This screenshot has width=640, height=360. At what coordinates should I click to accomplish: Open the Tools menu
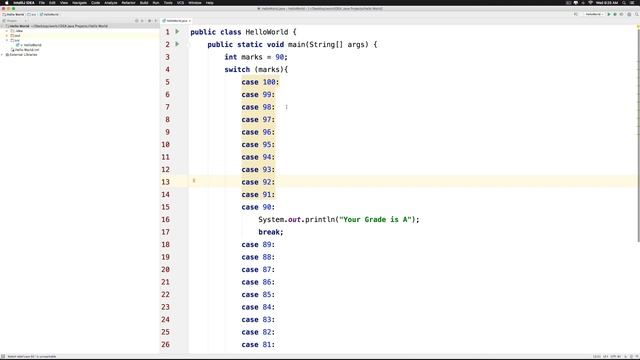coord(168,2)
